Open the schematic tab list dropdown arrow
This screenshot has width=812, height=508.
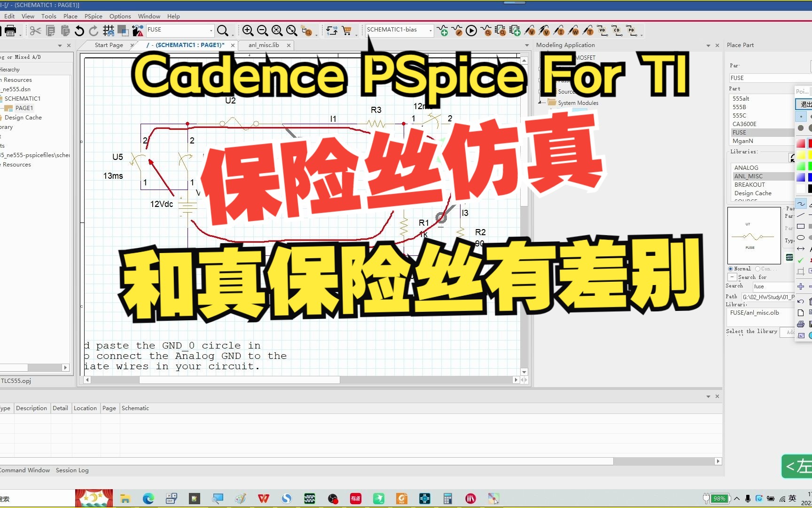coord(527,45)
